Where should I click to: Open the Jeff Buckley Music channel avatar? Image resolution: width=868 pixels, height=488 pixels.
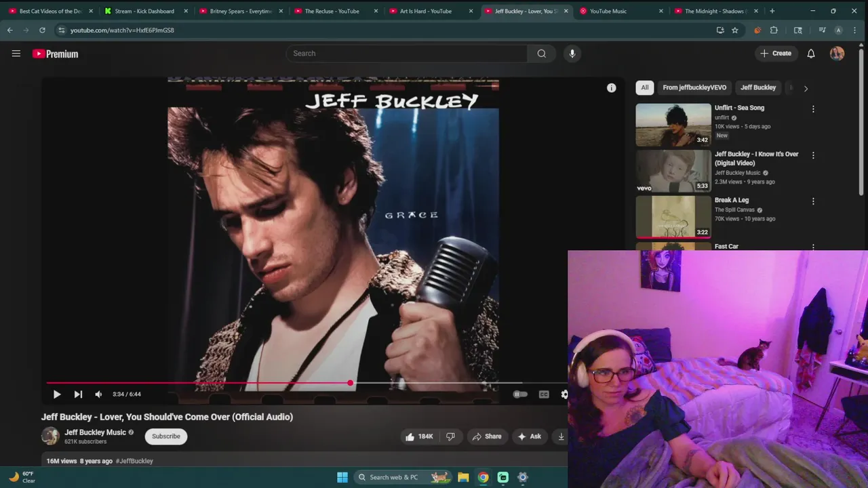click(x=50, y=436)
